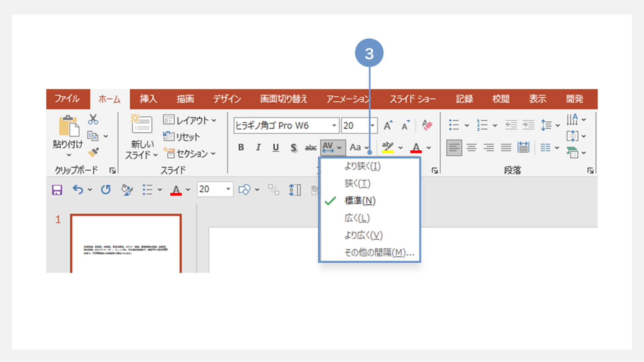This screenshot has height=362, width=644.
Task: Open the ribbon font size dropdown arrow
Action: 373,126
